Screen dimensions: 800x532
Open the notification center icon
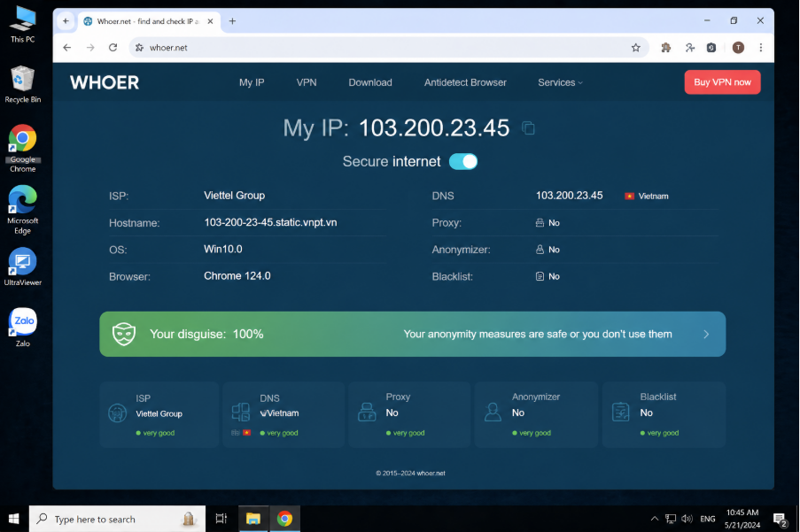(x=781, y=520)
